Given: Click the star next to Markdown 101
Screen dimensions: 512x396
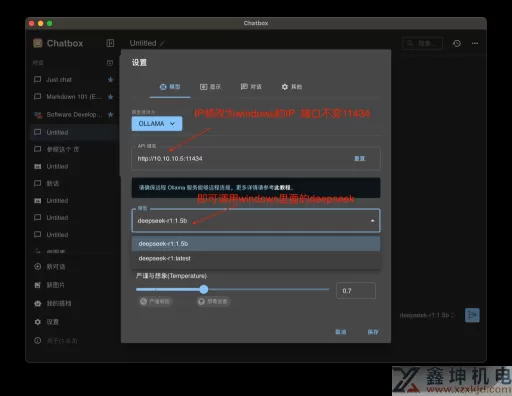Looking at the screenshot, I should coord(110,97).
